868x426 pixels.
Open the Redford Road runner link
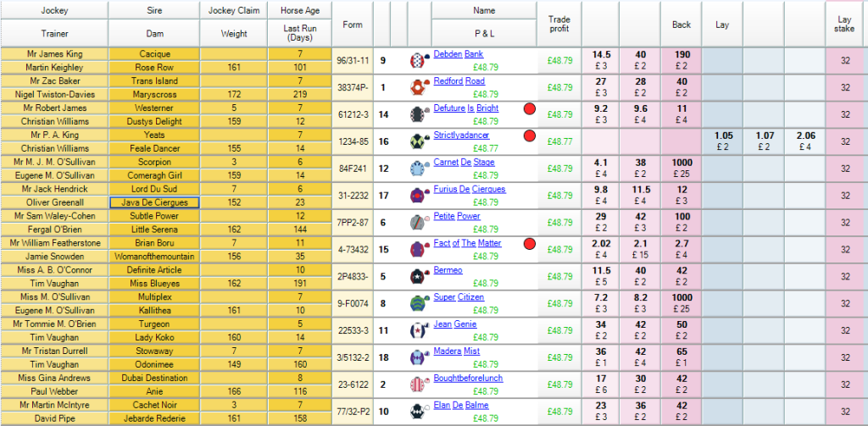coord(459,81)
